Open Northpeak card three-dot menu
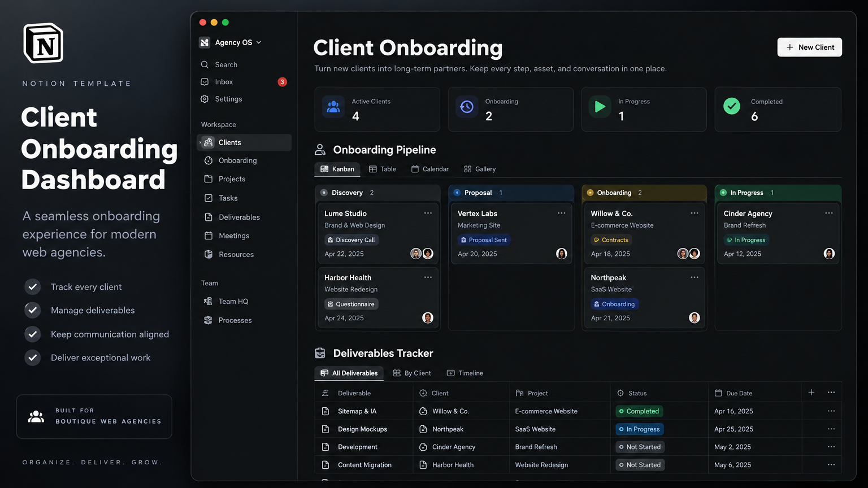 coord(695,277)
